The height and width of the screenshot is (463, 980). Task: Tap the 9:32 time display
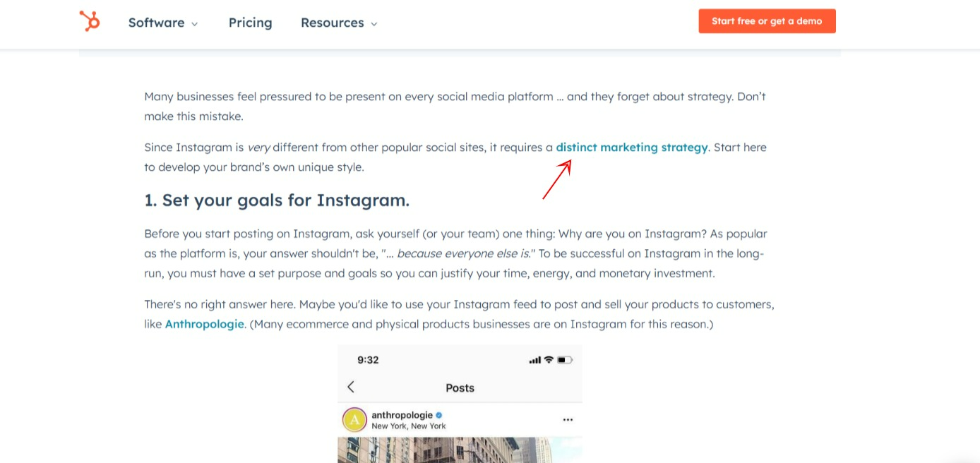coord(368,359)
